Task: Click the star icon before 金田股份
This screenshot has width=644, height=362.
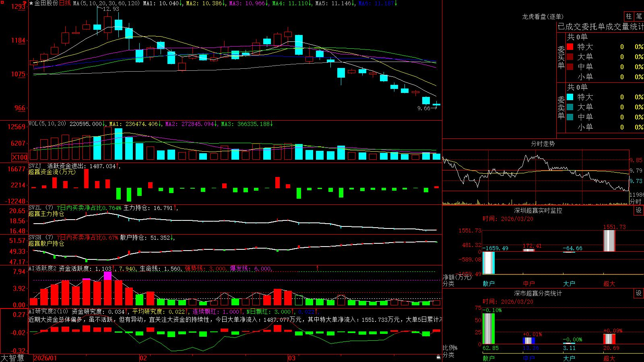Action: click(31, 3)
